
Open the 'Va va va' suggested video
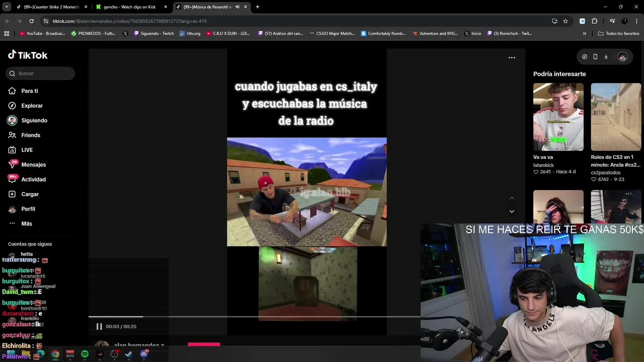(x=558, y=117)
